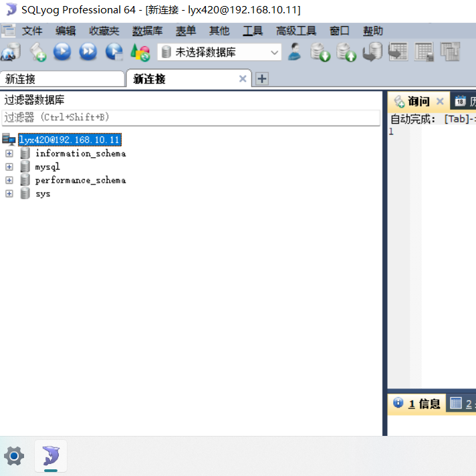Select the mysql database name
This screenshot has height=476, width=476.
pos(47,166)
